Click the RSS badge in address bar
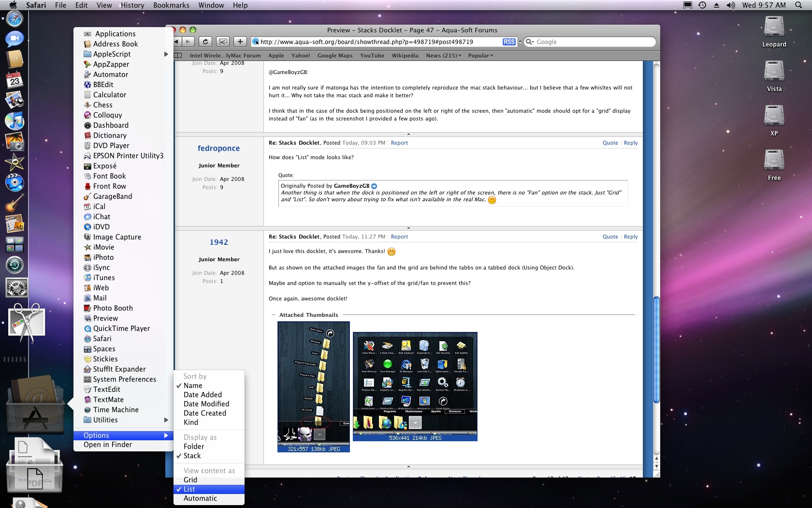 click(x=509, y=42)
